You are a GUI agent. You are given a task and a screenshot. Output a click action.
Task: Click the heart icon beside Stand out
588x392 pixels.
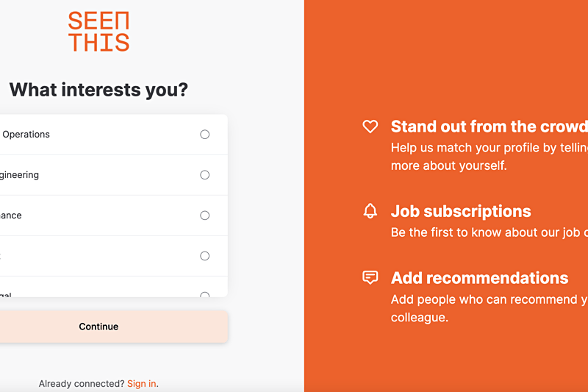coord(370,126)
